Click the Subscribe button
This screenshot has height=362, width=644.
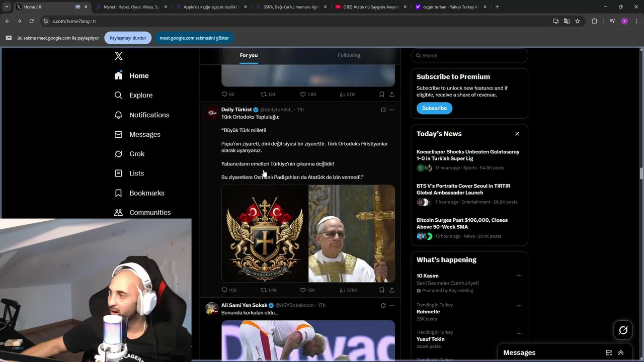[x=434, y=108]
